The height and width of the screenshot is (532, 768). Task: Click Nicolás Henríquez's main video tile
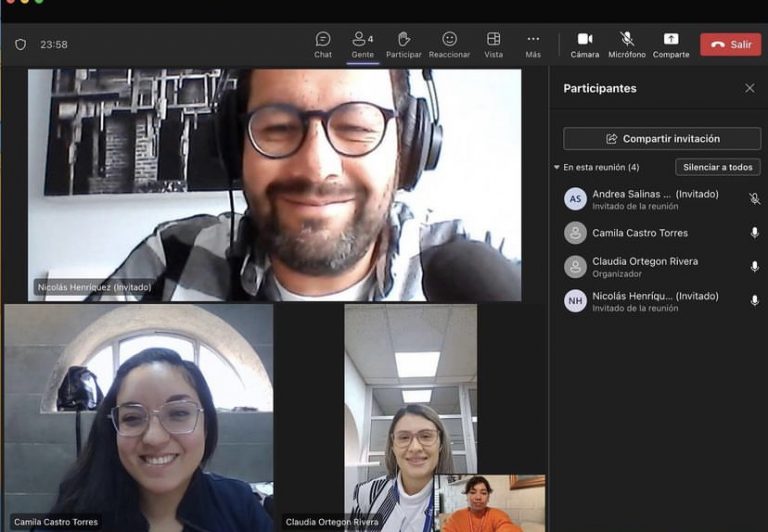click(x=274, y=185)
